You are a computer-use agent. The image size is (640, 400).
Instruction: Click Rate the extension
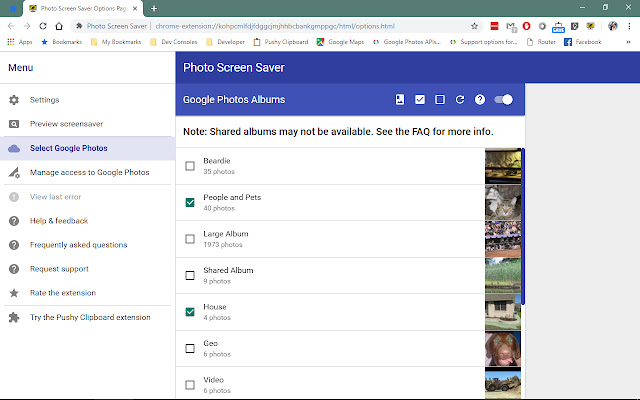click(x=62, y=293)
